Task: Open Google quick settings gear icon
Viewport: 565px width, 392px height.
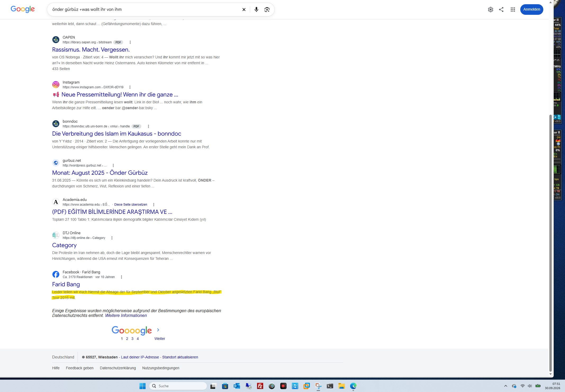Action: point(490,10)
